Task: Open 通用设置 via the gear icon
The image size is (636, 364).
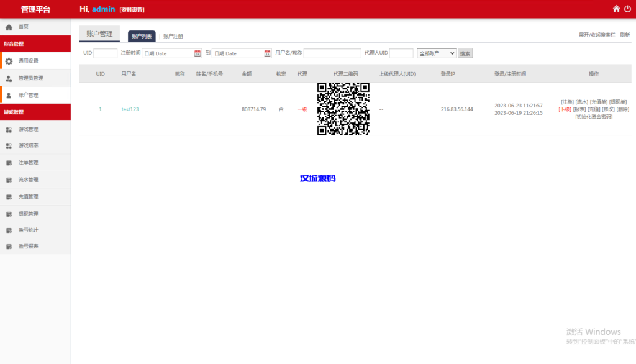Action: (x=9, y=61)
